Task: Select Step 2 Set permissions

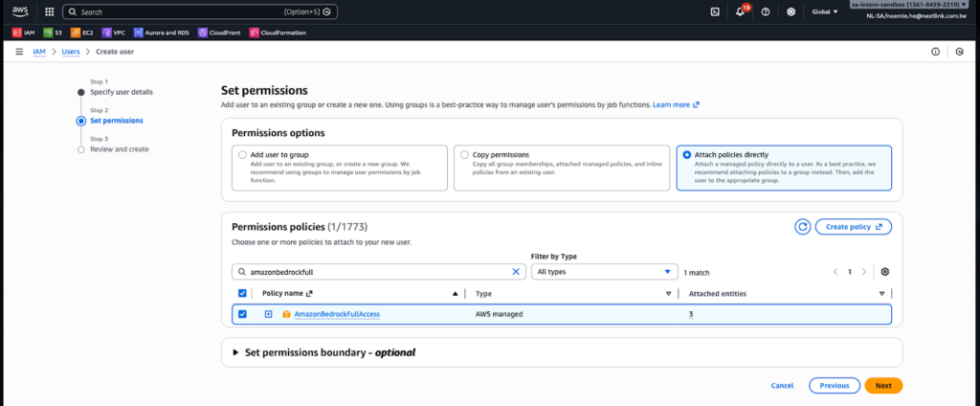Action: tap(116, 121)
